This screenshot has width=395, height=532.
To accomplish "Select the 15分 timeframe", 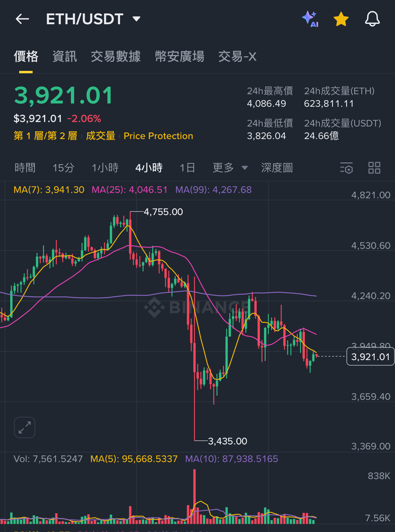I will coord(63,168).
